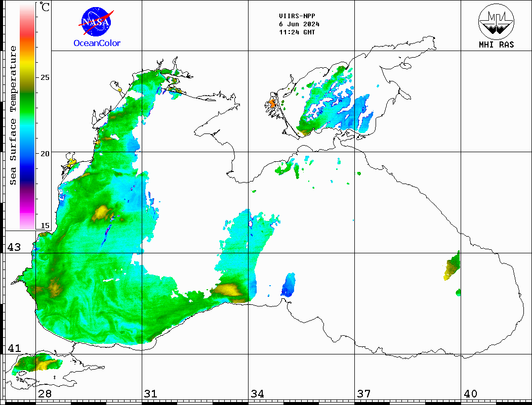The image size is (532, 405).
Task: Click the 'MHI RAS' caption text
Action: click(x=497, y=44)
